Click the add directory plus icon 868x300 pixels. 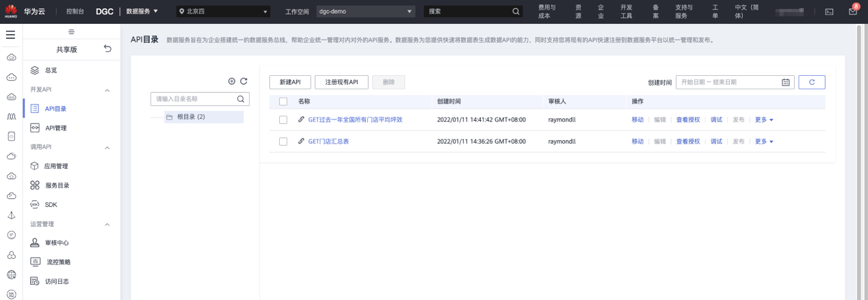232,81
